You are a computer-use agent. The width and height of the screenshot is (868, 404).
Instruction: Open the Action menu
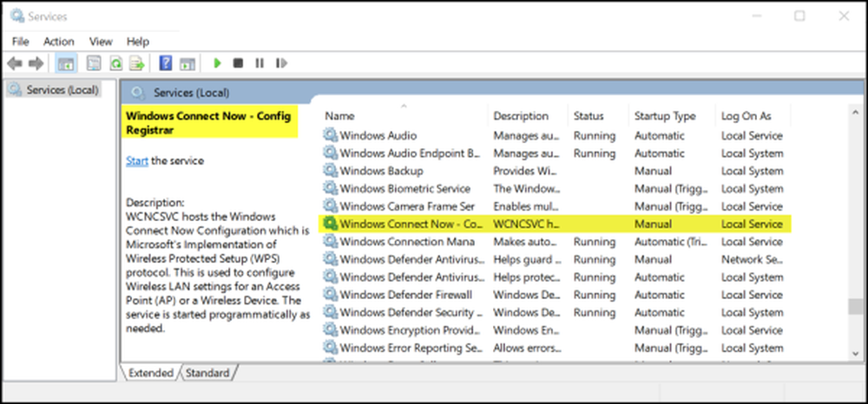[x=59, y=42]
